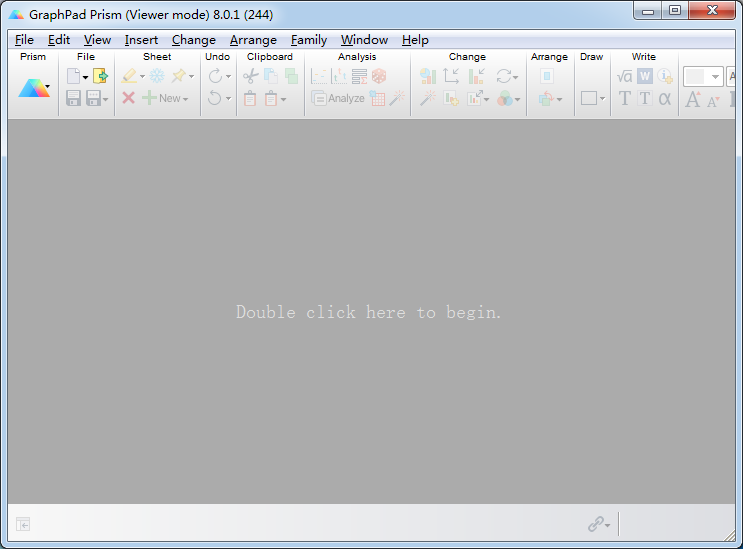Expand the Paste Special dropdown arrow
743x549 pixels.
click(283, 99)
